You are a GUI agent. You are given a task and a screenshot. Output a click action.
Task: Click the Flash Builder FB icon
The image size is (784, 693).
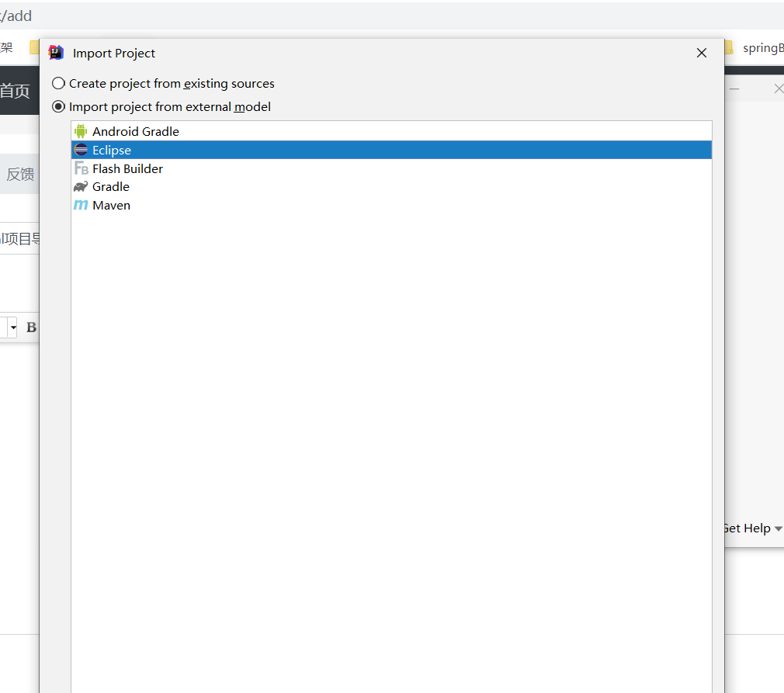(x=81, y=168)
